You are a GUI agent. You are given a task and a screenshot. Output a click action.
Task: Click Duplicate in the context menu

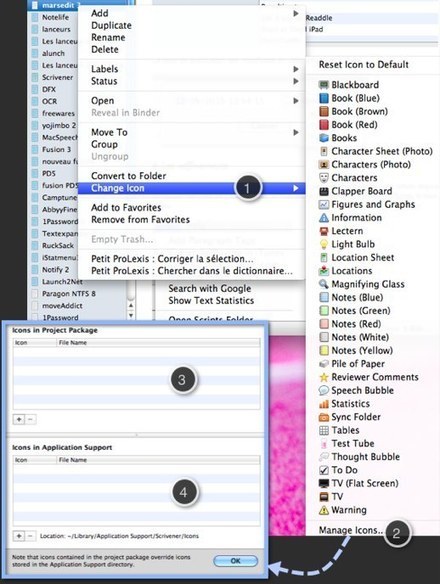pos(111,25)
